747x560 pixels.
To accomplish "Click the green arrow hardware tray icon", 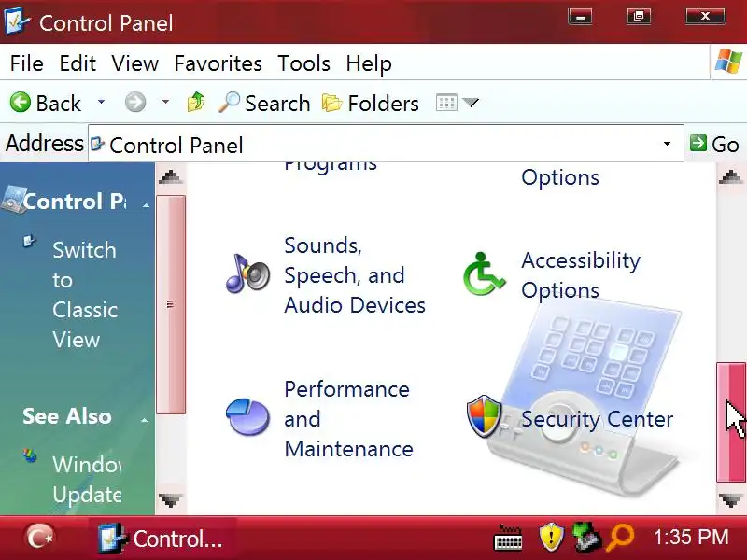I will [587, 538].
